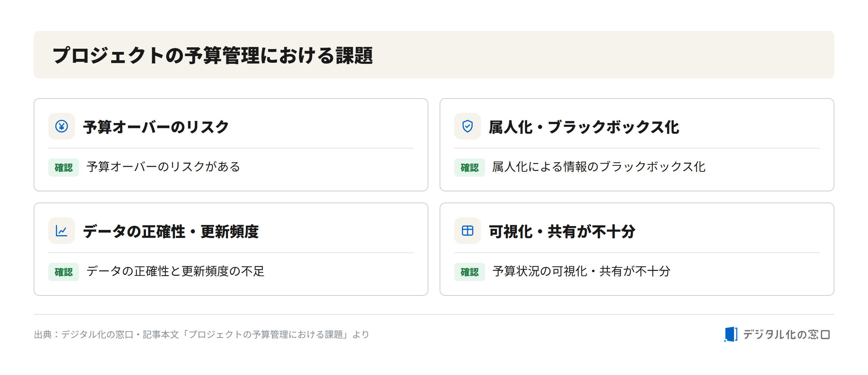Click the デジタル化の窓口 brand text
Viewport: 868px width, 375px height.
(786, 334)
